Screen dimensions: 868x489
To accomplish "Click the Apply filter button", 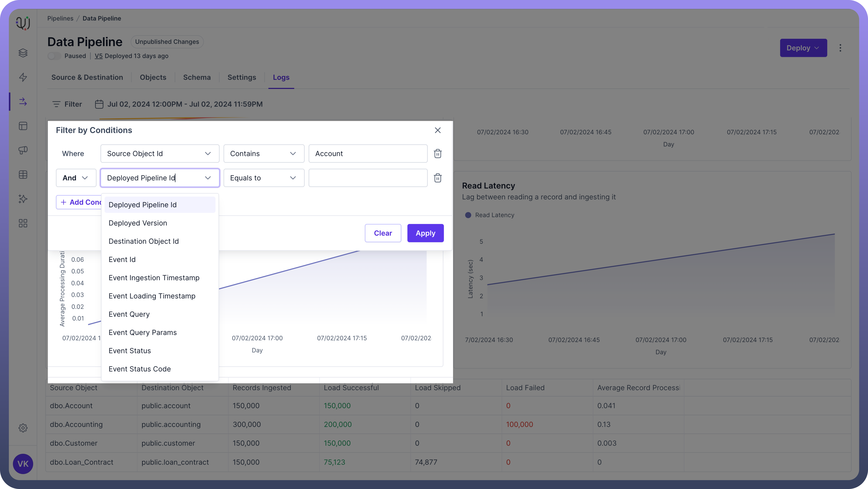I will point(425,233).
